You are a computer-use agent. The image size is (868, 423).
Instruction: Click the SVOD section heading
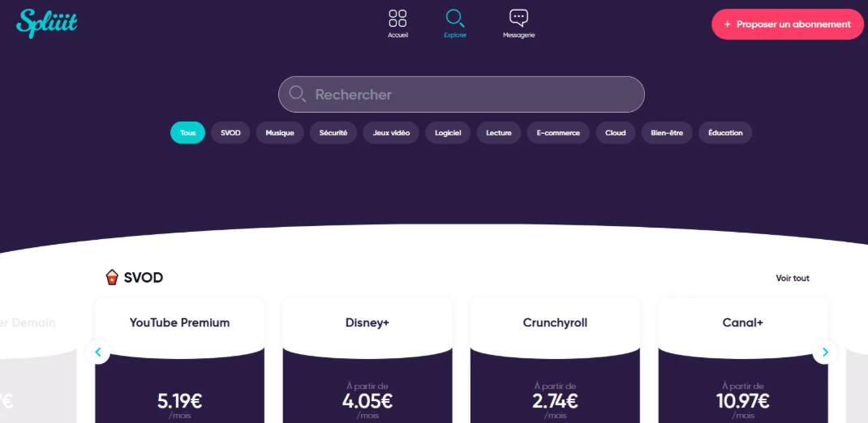pyautogui.click(x=144, y=278)
